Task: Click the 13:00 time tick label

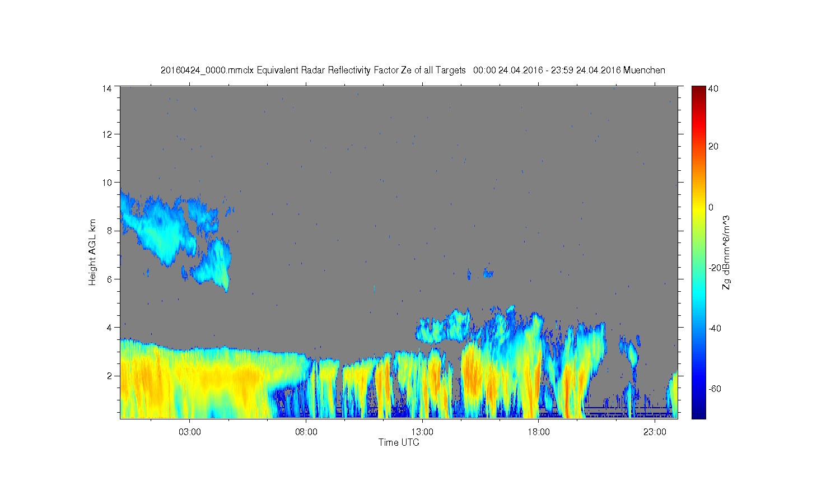Action: (422, 432)
